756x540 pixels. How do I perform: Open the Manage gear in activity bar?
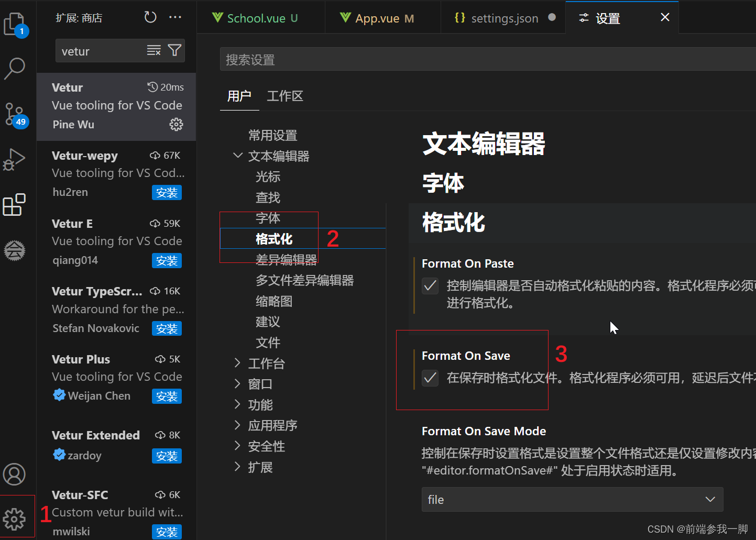coord(14,519)
